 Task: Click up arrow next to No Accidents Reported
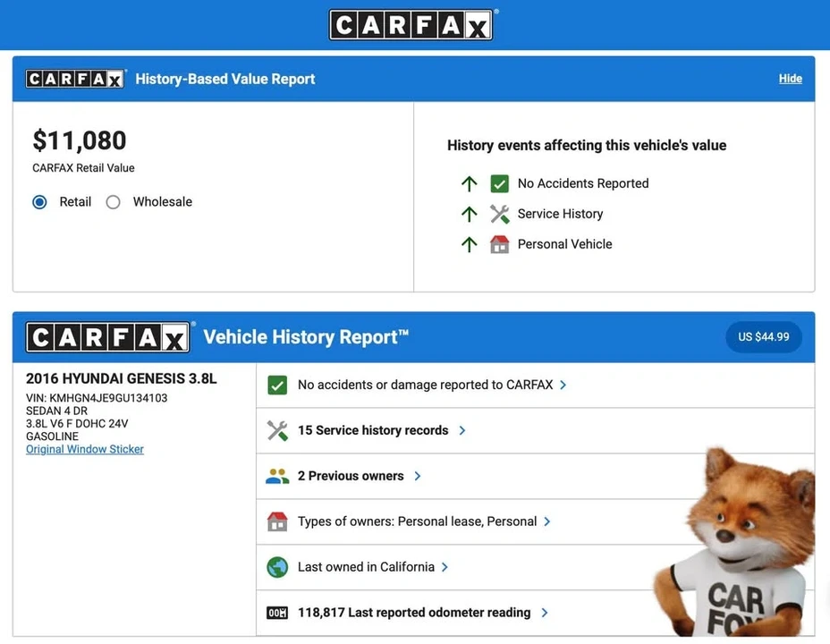click(469, 183)
